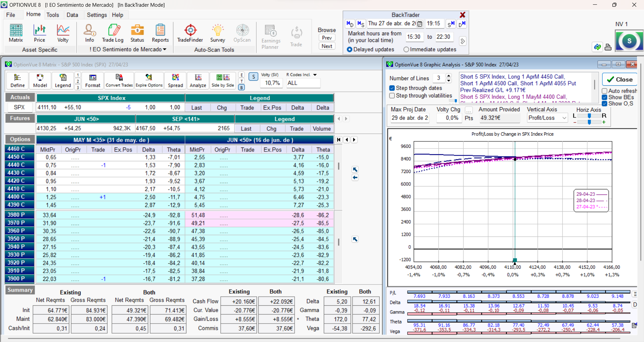Click Volty Chg ellipsis button
644x342 pixels.
(469, 110)
